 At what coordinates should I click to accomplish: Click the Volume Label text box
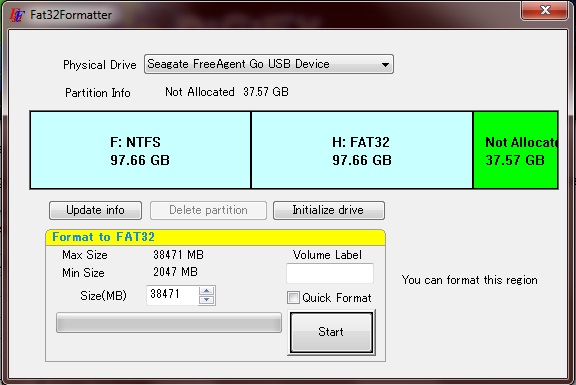330,273
